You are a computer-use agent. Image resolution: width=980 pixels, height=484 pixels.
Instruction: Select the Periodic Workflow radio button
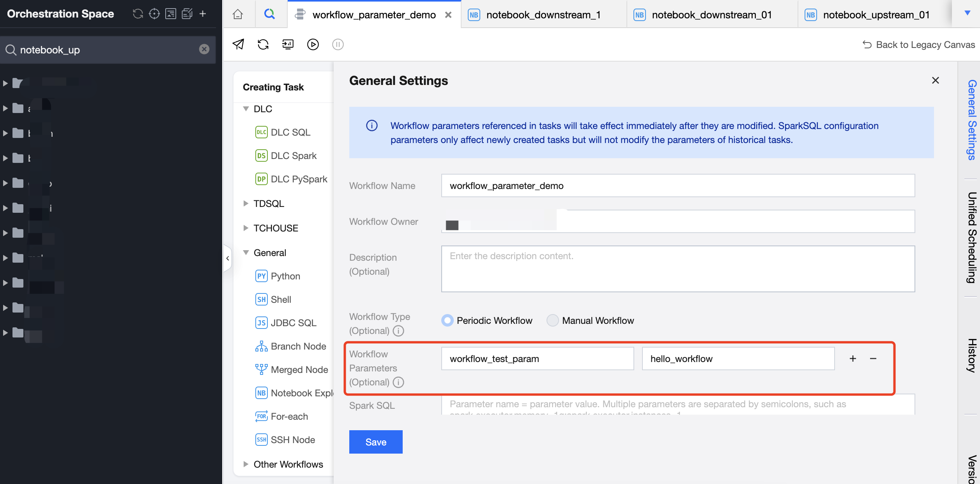point(448,320)
